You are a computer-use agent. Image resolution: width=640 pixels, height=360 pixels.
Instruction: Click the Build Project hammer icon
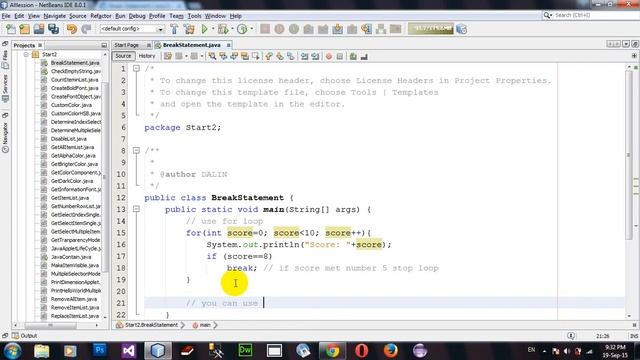tap(174, 29)
